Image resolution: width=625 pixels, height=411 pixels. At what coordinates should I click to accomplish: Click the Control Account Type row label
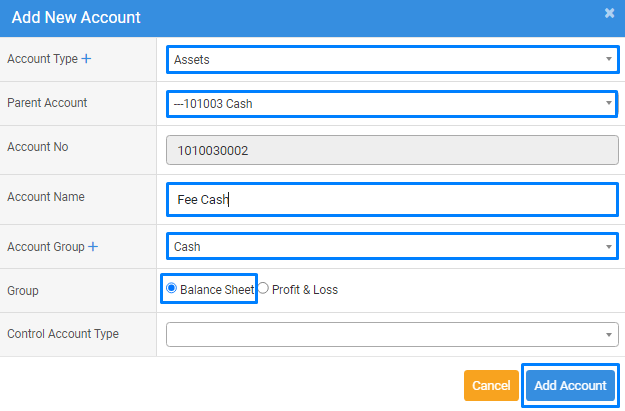coord(63,334)
